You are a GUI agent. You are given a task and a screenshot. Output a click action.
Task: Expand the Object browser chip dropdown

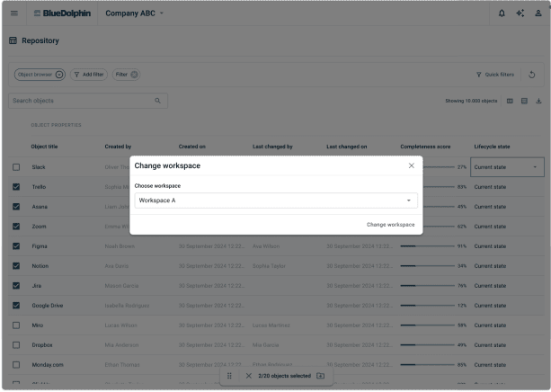click(x=59, y=75)
